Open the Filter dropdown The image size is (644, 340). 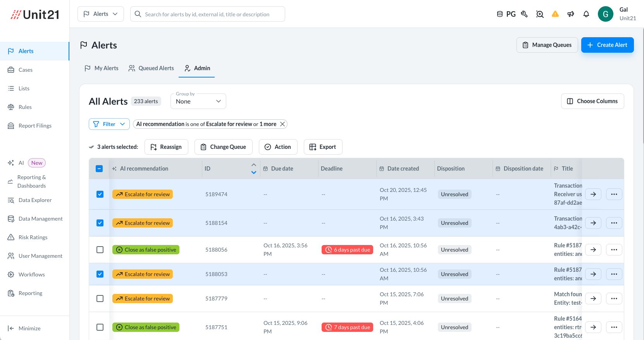point(109,124)
